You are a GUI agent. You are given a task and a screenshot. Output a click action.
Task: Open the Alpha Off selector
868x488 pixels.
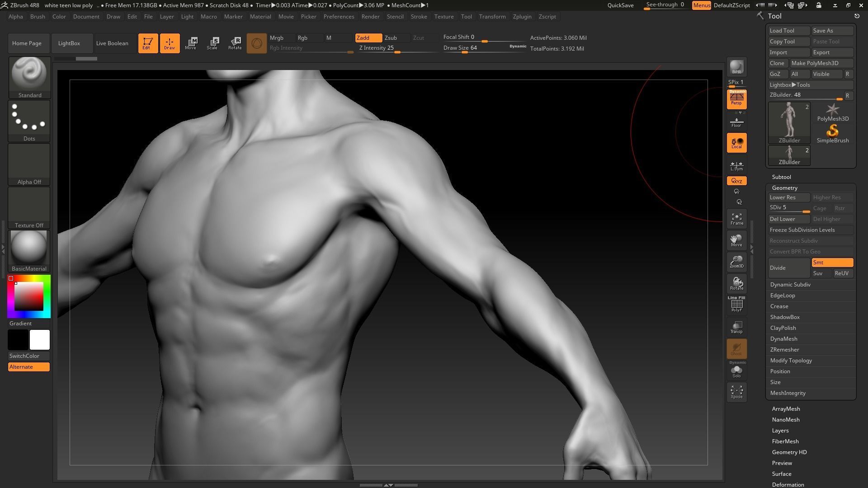29,164
